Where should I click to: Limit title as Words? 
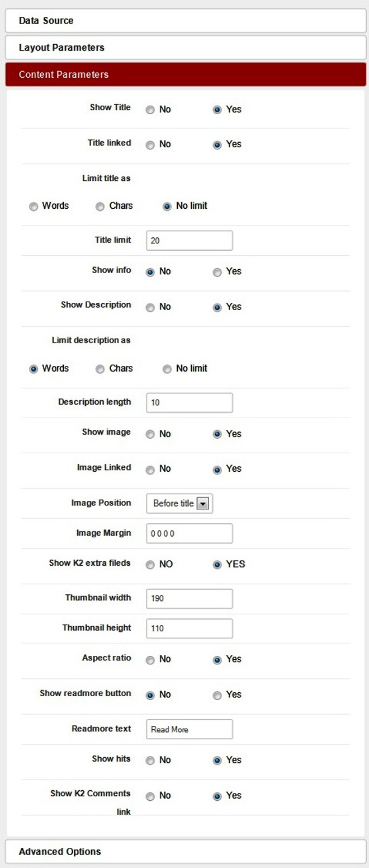34,207
